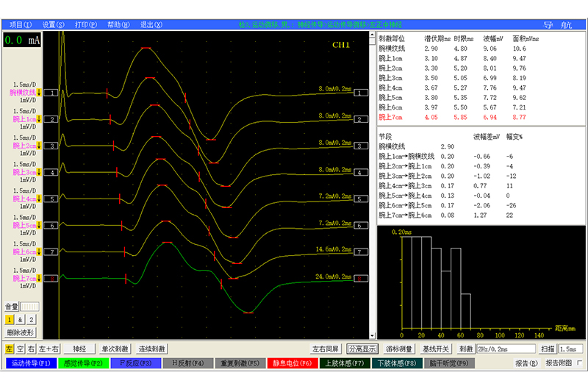Select the left-side trace 1 marker

51,93
